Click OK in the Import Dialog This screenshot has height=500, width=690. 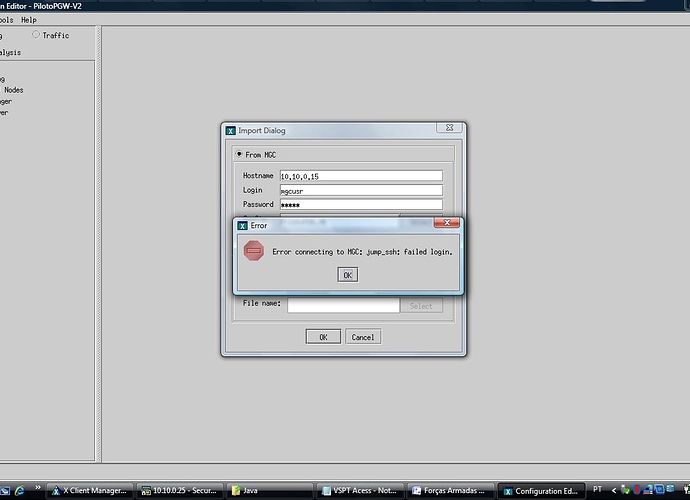323,337
